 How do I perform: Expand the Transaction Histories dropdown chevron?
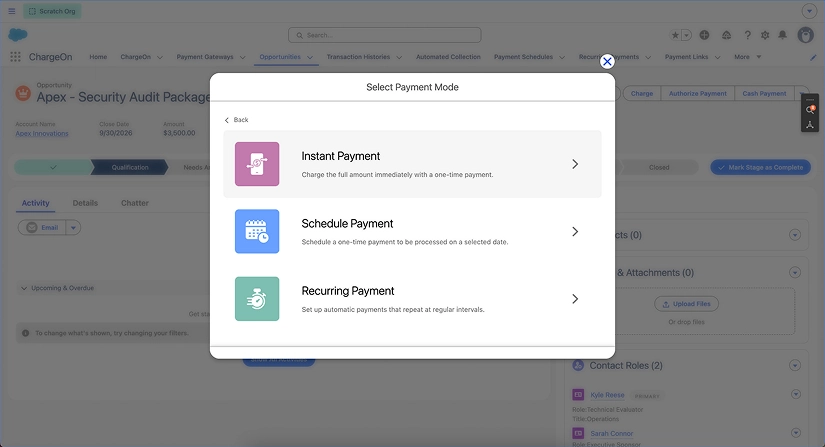[399, 57]
